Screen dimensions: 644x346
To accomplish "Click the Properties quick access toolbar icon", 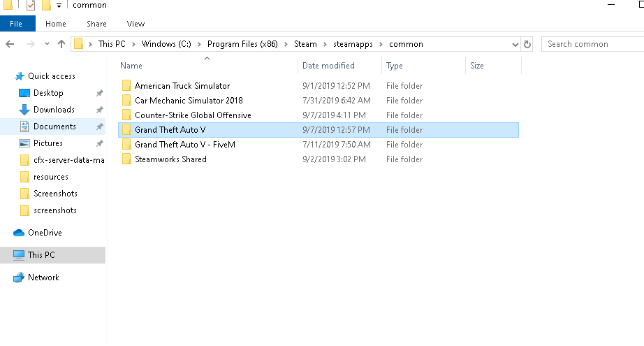I will click(x=31, y=5).
